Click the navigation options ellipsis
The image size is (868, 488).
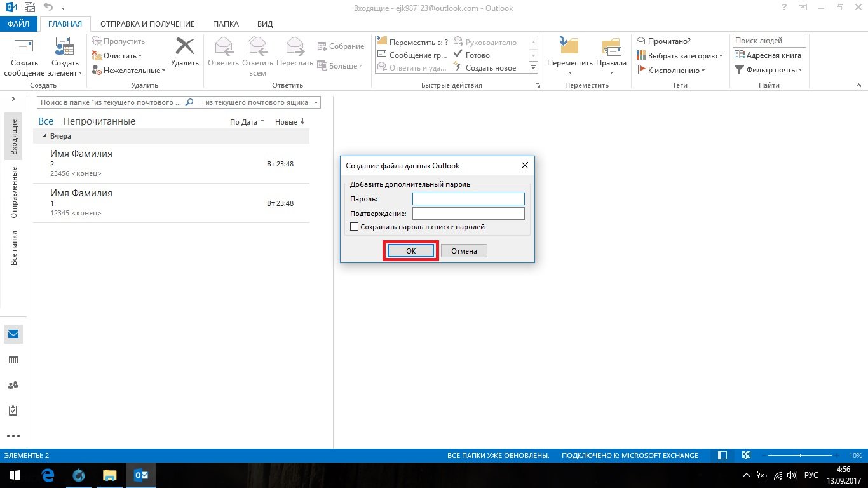tap(13, 436)
